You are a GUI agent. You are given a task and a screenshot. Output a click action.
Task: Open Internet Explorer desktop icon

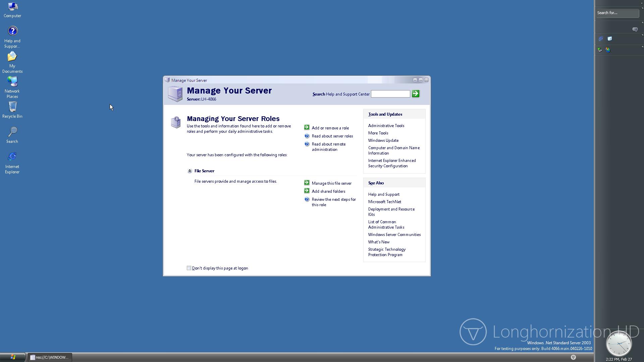point(12,157)
